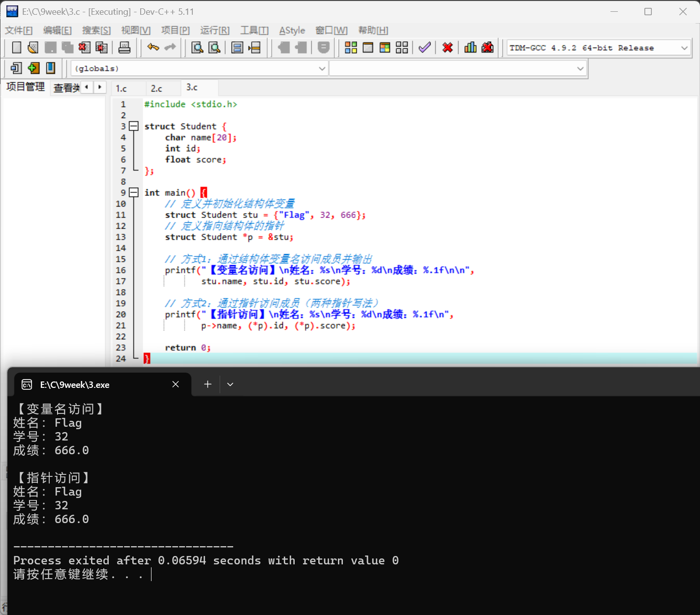
Task: Start debugging with the checkmark icon
Action: tap(425, 48)
